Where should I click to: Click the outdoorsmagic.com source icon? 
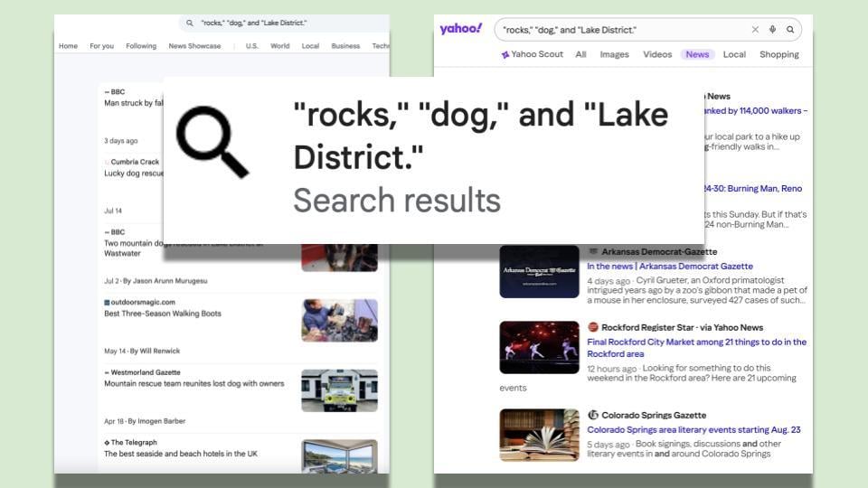coord(107,302)
